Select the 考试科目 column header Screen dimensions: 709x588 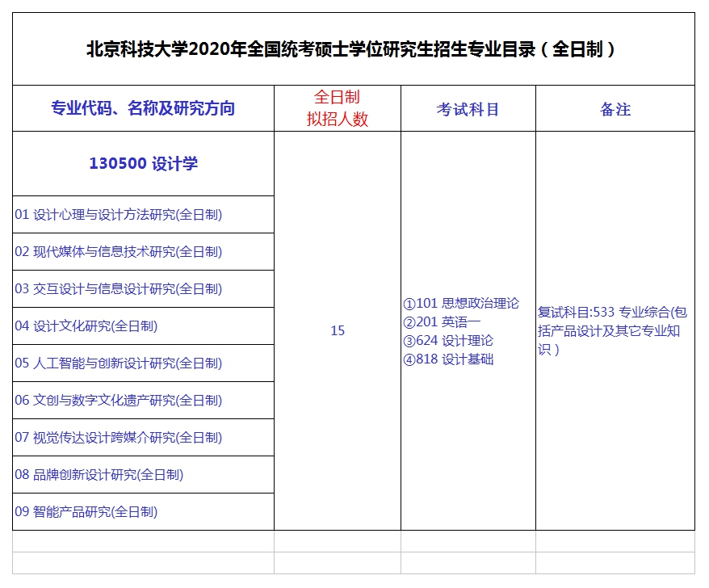tap(468, 109)
